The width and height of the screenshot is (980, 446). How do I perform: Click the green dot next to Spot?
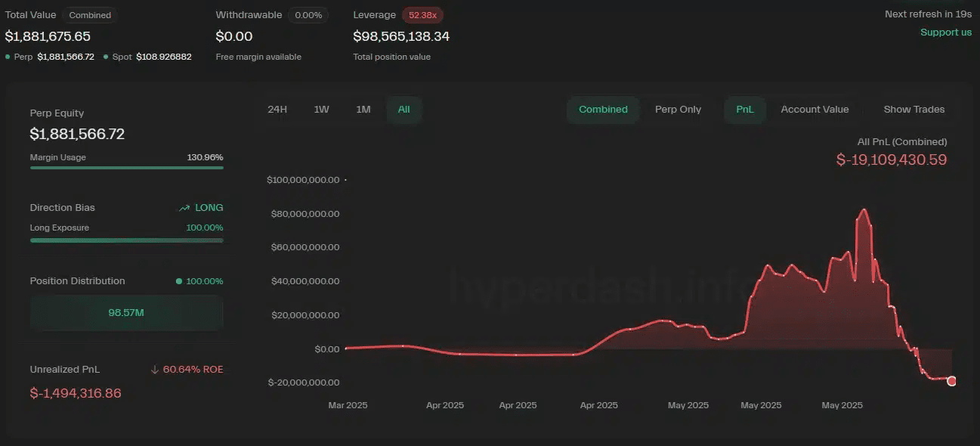point(106,57)
